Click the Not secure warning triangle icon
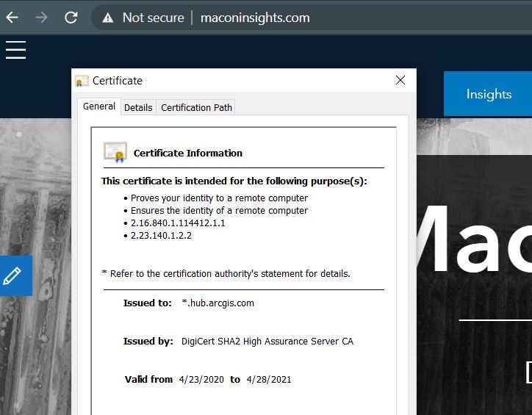532x415 pixels. click(x=107, y=18)
